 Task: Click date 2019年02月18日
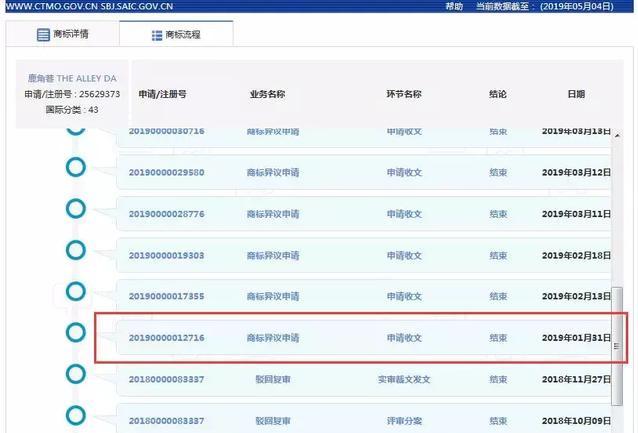coord(576,256)
